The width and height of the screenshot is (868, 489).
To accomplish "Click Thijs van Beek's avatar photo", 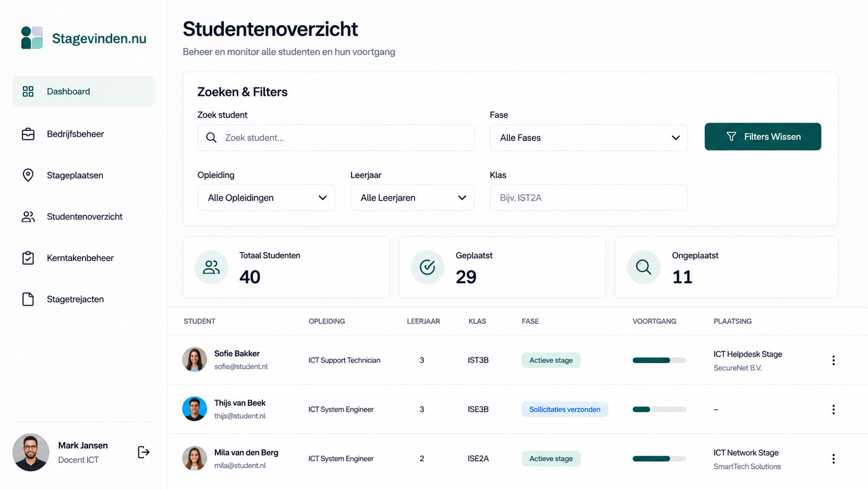I will (x=195, y=409).
